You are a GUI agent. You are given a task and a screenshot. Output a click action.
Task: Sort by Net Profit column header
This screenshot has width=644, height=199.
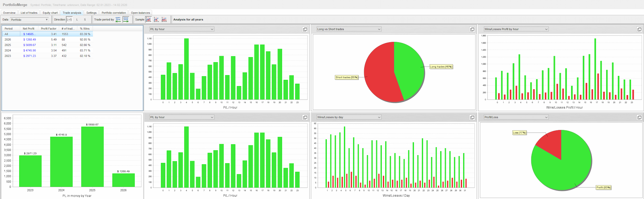tap(29, 28)
